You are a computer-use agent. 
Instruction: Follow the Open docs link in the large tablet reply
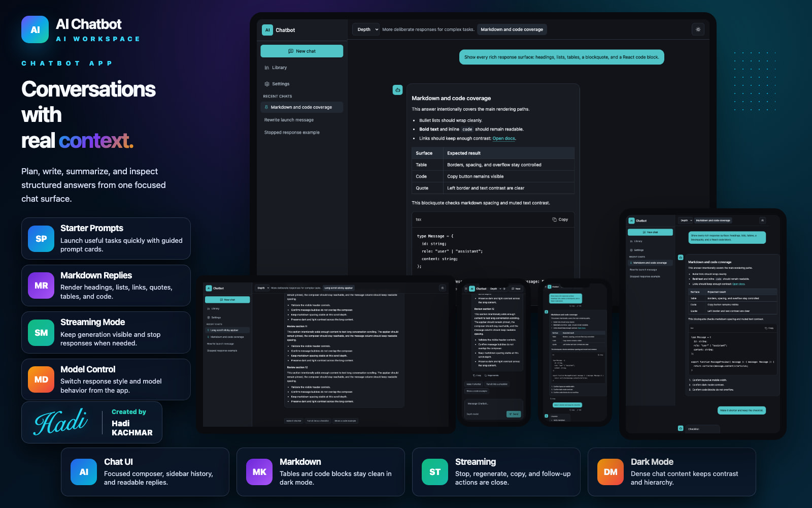[504, 138]
